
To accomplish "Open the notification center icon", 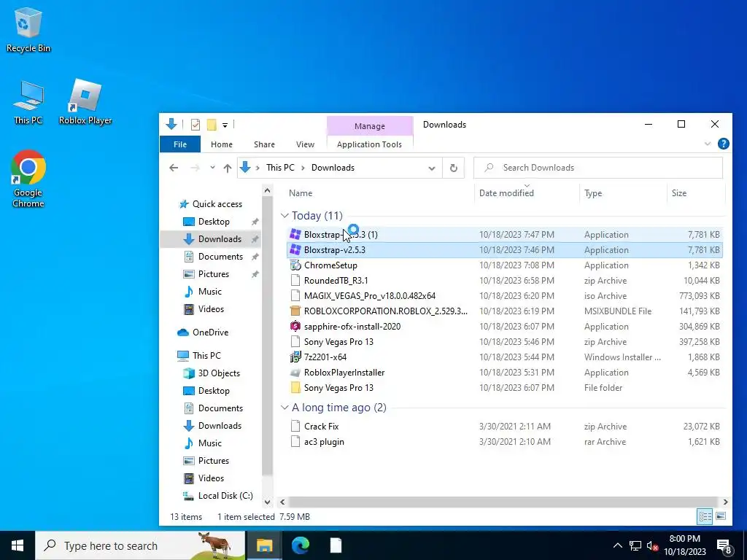I will pyautogui.click(x=724, y=546).
